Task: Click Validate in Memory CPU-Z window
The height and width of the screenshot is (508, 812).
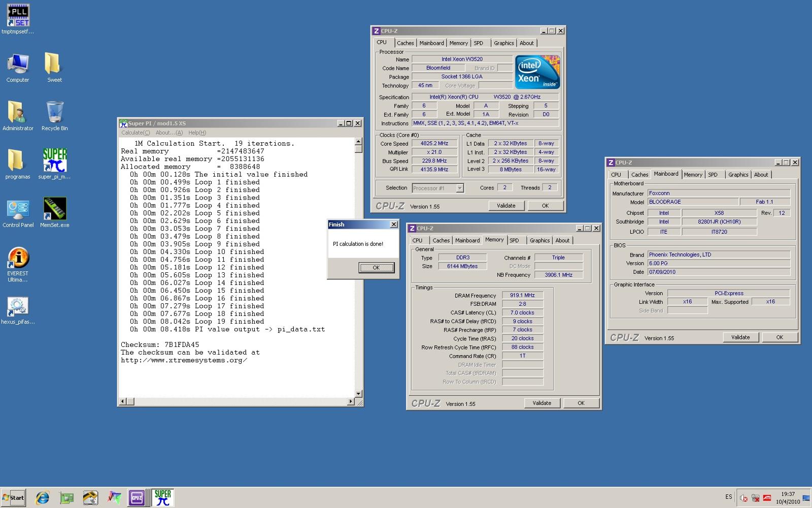Action: tap(542, 403)
